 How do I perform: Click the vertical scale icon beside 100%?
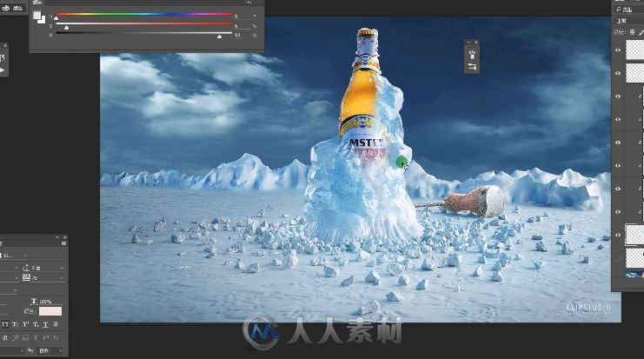pyautogui.click(x=34, y=302)
